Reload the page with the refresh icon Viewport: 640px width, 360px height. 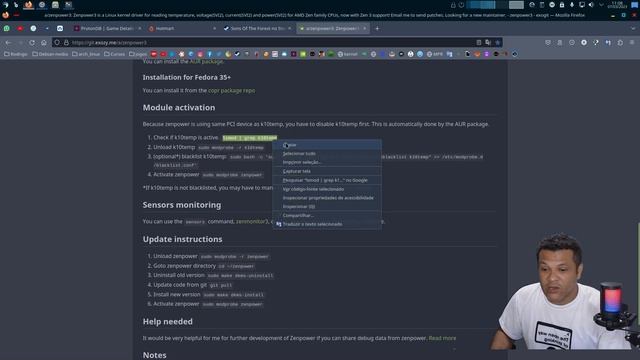[x=32, y=42]
